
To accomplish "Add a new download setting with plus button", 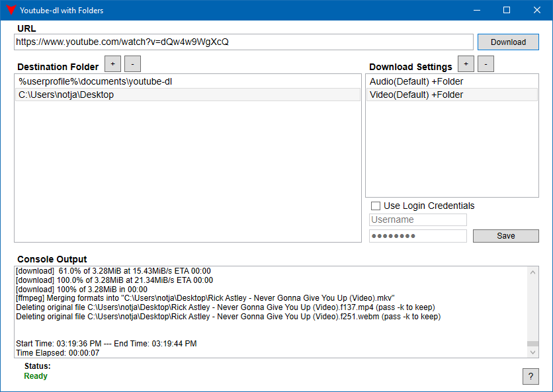I will [x=466, y=63].
